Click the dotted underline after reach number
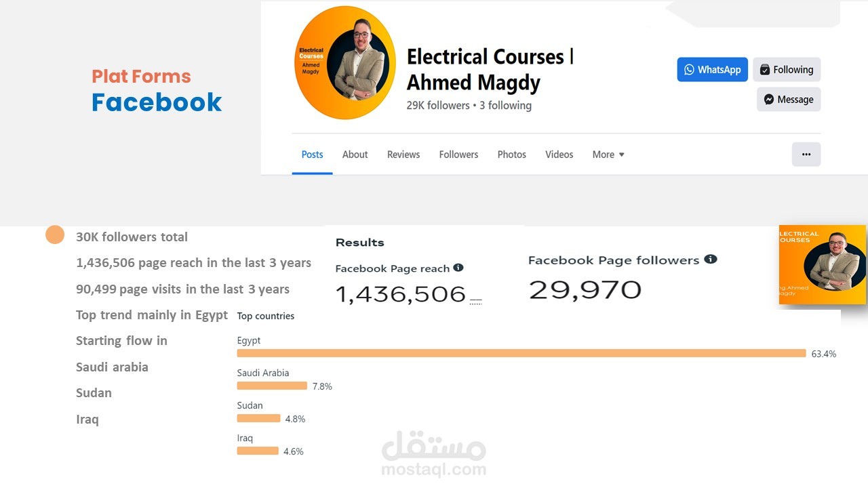The image size is (868, 488). click(x=475, y=302)
